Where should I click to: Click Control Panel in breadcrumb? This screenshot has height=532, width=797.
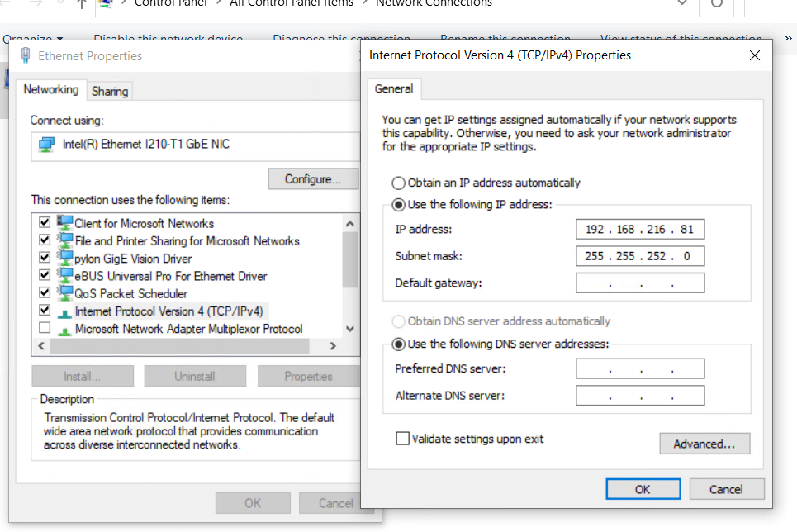(170, 3)
